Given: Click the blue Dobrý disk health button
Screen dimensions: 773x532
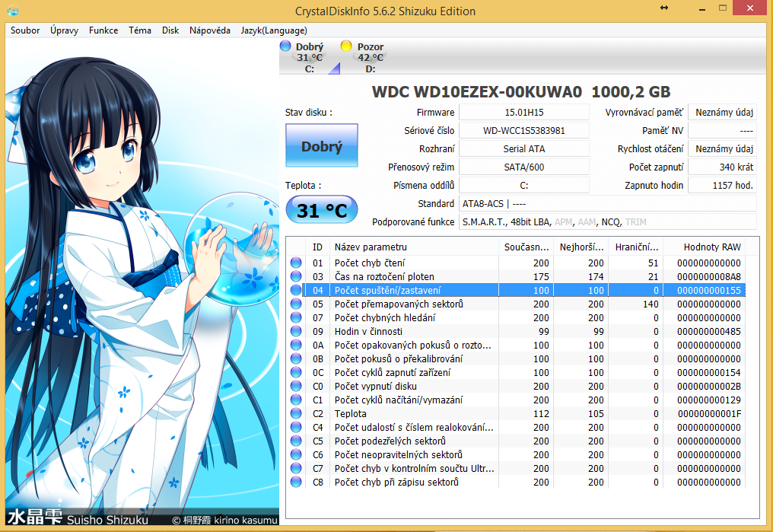Looking at the screenshot, I should 321,145.
